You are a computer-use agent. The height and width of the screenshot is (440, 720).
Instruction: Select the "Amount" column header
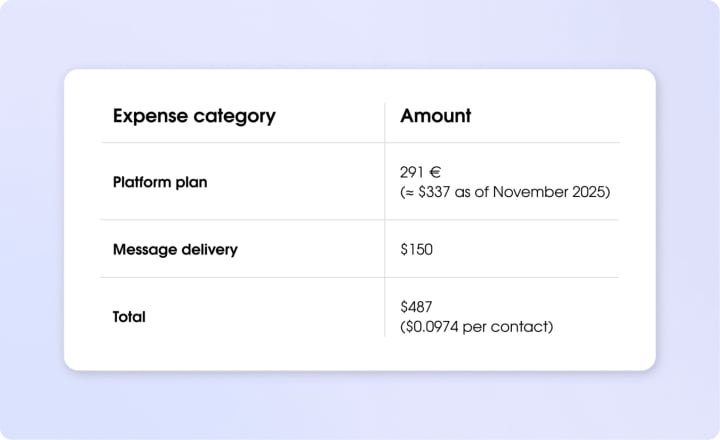(x=435, y=116)
